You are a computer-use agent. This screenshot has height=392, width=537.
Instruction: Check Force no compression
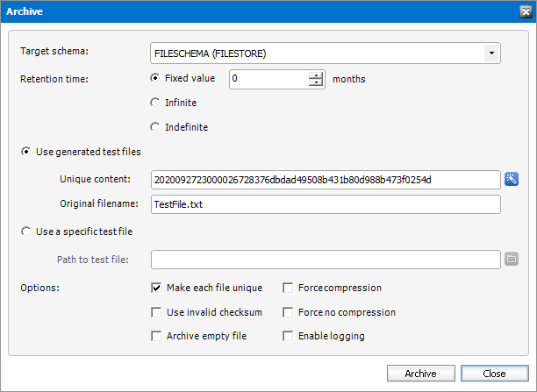coord(288,312)
